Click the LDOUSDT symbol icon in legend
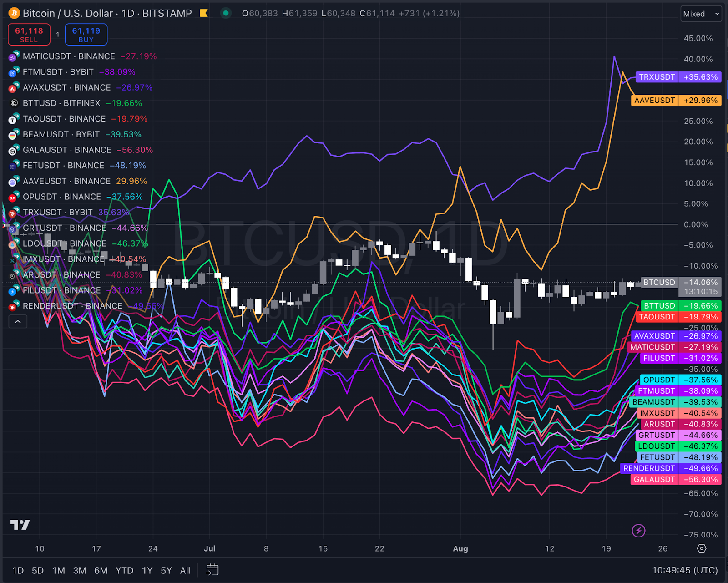The height and width of the screenshot is (583, 728). (x=14, y=243)
